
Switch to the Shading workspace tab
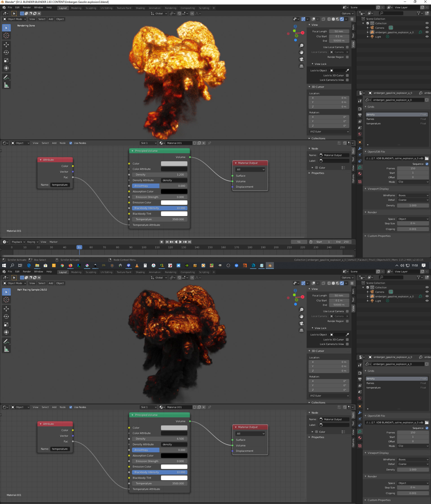140,8
